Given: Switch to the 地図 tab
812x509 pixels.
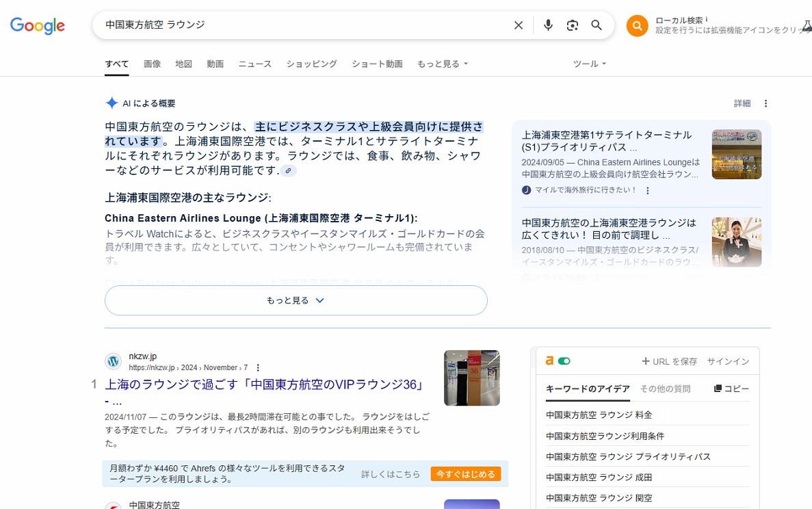Looking at the screenshot, I should pos(183,64).
